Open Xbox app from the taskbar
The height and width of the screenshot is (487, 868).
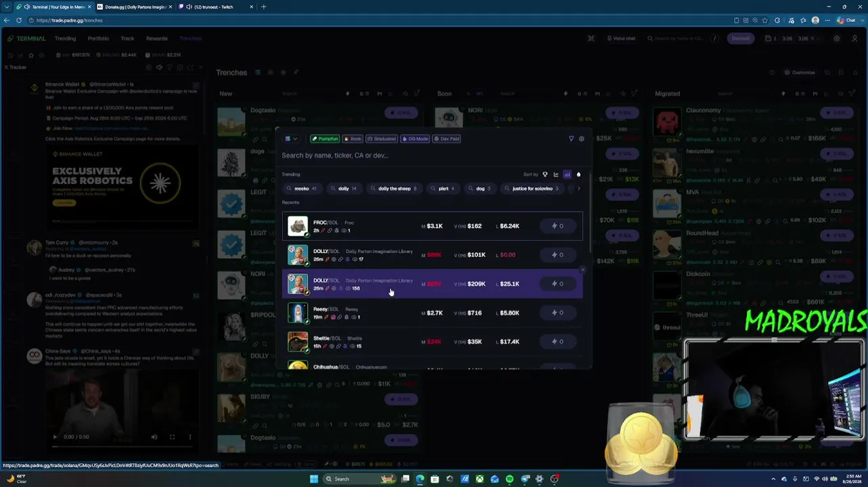480,479
